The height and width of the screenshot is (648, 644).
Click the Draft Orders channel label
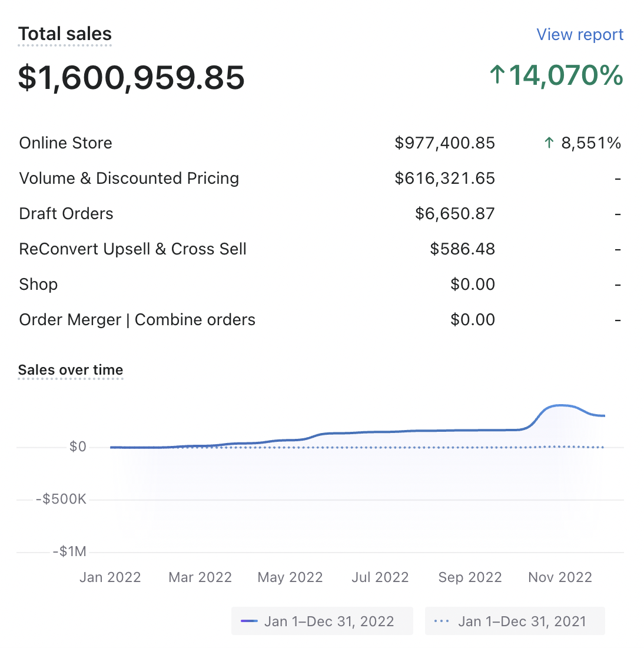66,214
